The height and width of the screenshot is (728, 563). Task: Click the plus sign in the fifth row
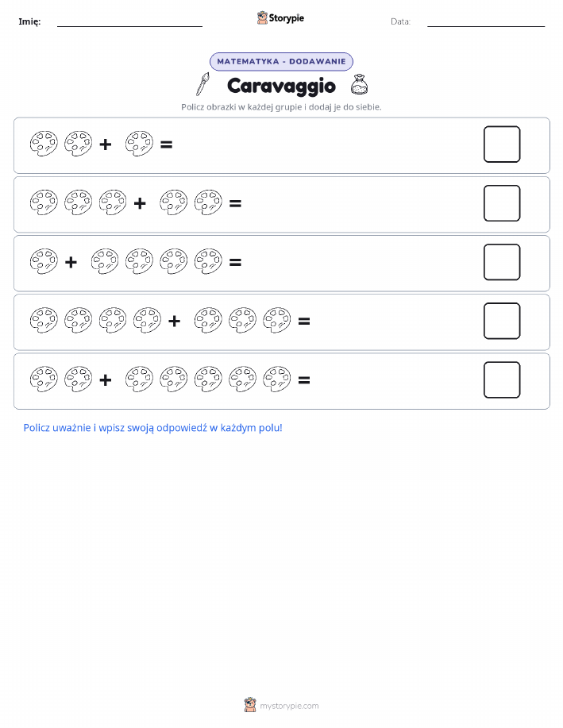click(x=106, y=379)
